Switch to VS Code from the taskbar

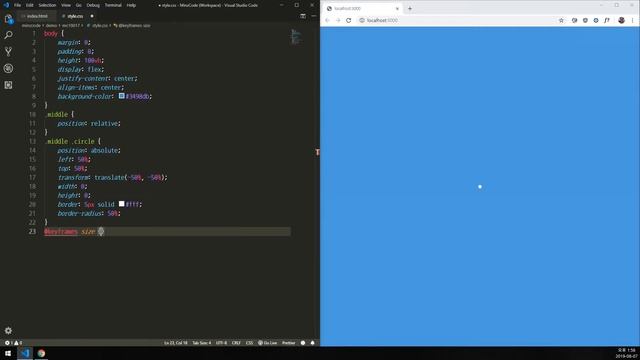[25, 353]
